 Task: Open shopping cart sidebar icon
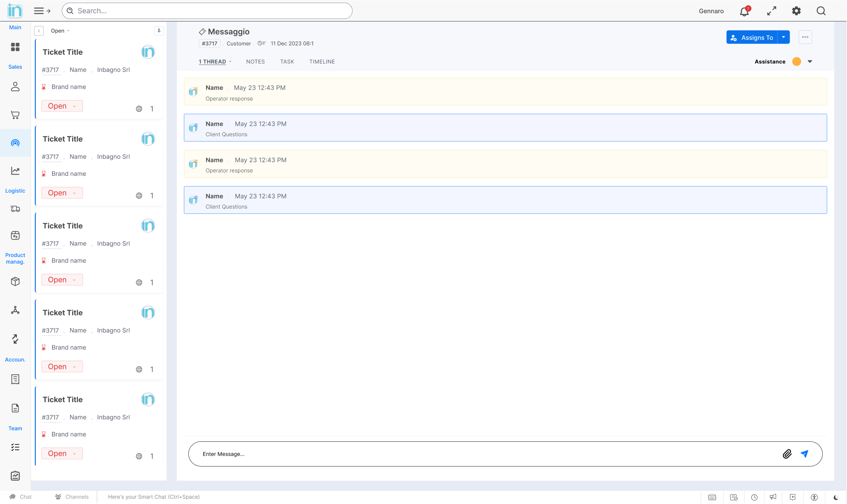[15, 115]
